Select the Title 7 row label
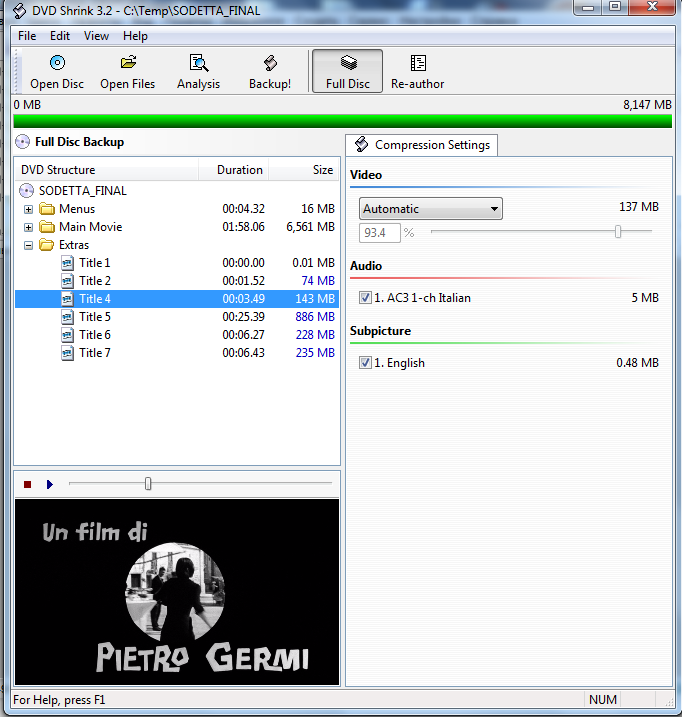Viewport: 682px width, 717px height. (x=95, y=353)
